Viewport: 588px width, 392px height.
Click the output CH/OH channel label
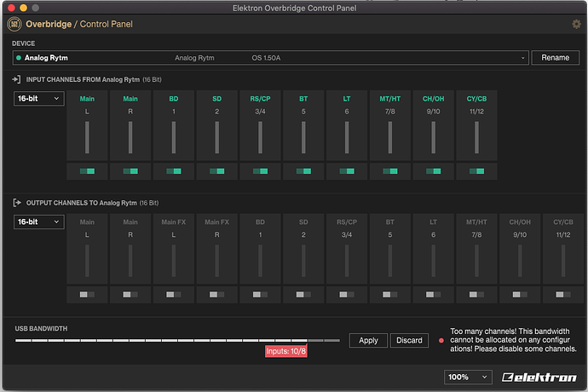(x=520, y=222)
